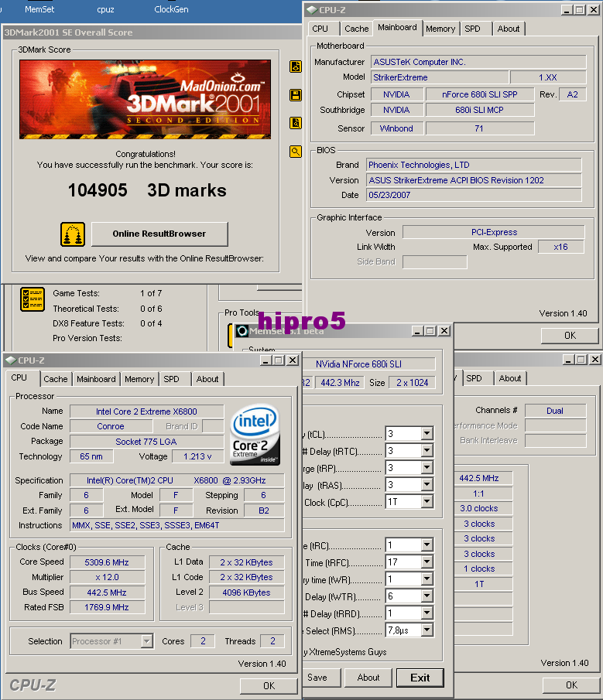This screenshot has width=603, height=700.
Task: Click the Channels # Dual value
Action: point(555,411)
